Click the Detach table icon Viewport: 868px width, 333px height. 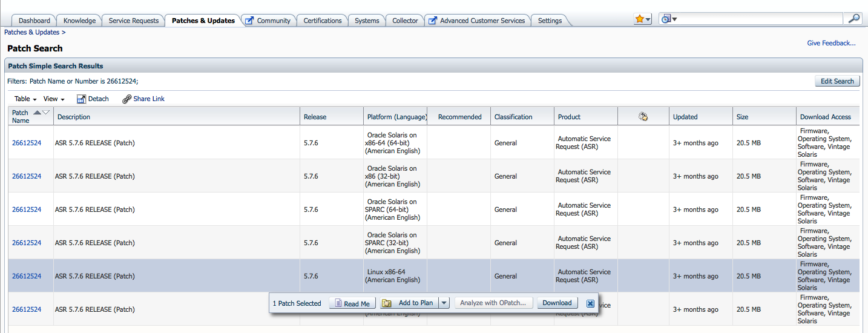tap(82, 99)
